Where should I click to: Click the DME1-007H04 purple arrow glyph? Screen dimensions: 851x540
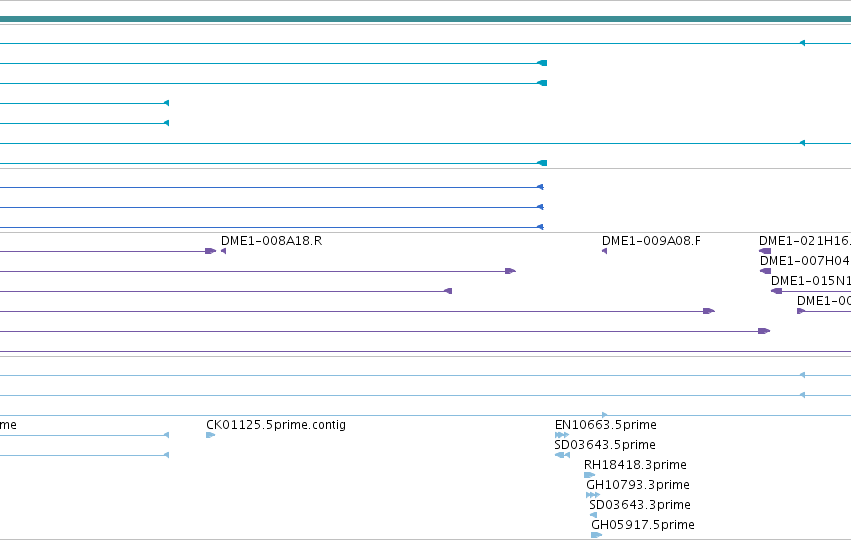(x=765, y=271)
